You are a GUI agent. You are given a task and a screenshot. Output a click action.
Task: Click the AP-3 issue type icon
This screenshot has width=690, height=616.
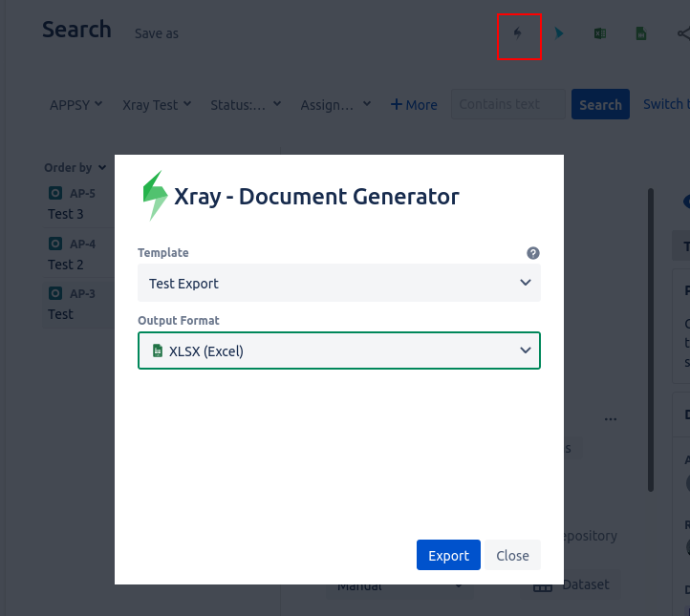coord(55,293)
